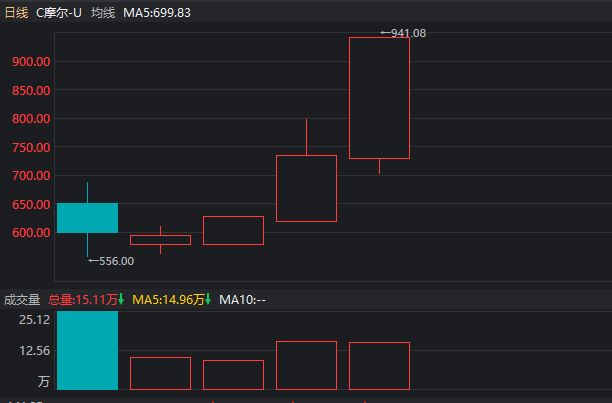
Task: Select the tallest candlestick peaking at 941.08
Action: [379, 97]
